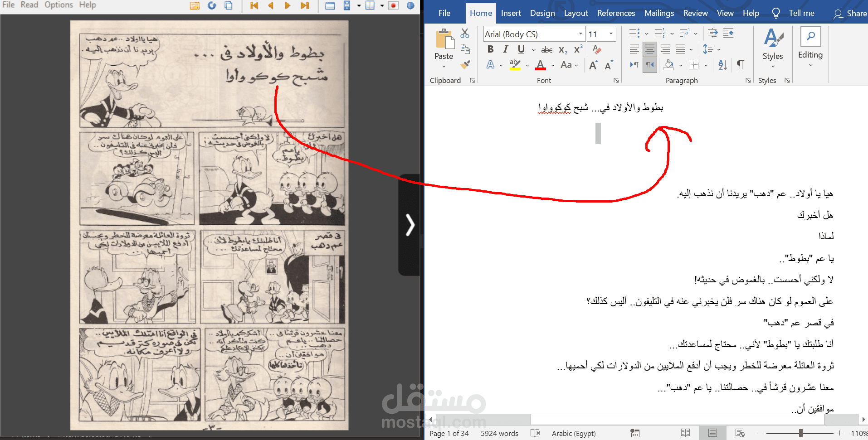Open the highlight color dropdown arrow
Viewport: 868px width, 440px height.
pos(527,65)
